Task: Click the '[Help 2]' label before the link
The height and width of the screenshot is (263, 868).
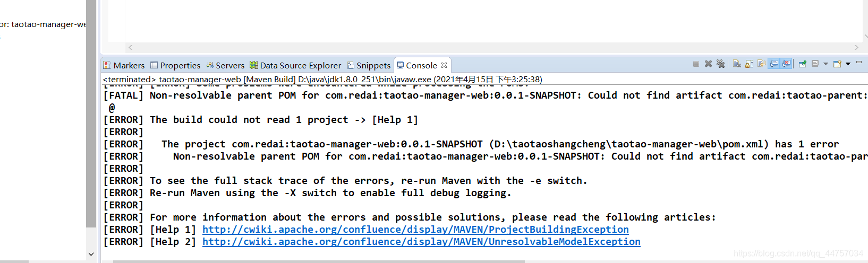Action: (x=173, y=242)
